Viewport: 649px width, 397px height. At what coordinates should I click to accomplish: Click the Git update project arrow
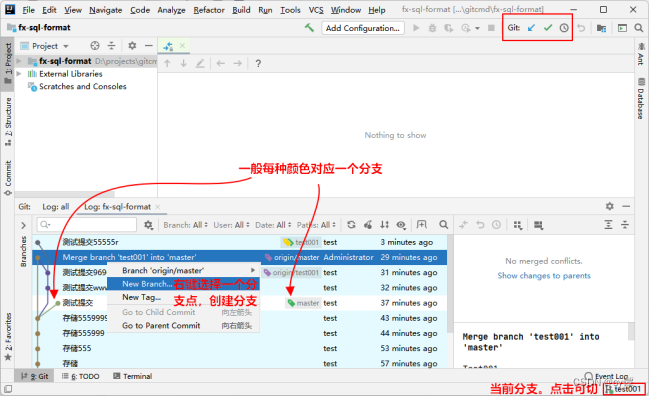coord(531,28)
